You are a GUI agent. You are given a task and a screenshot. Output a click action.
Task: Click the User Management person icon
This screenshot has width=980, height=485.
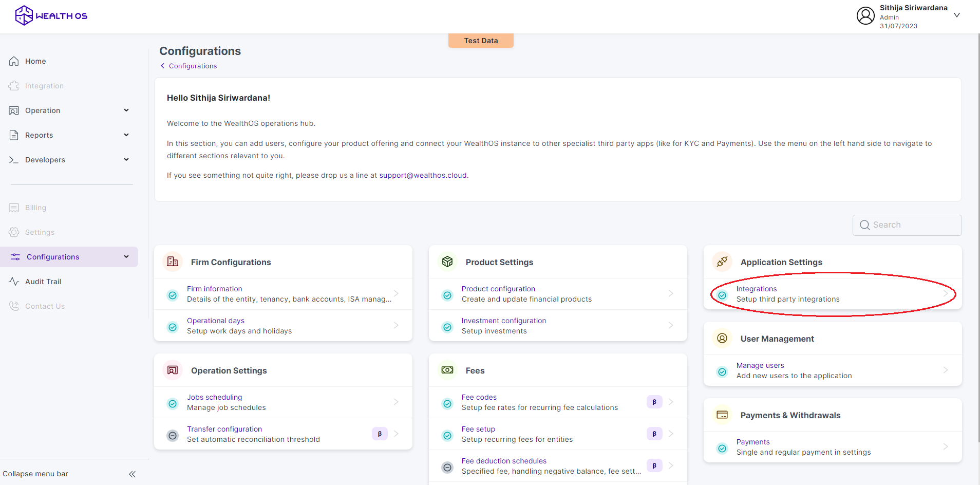[x=722, y=338]
